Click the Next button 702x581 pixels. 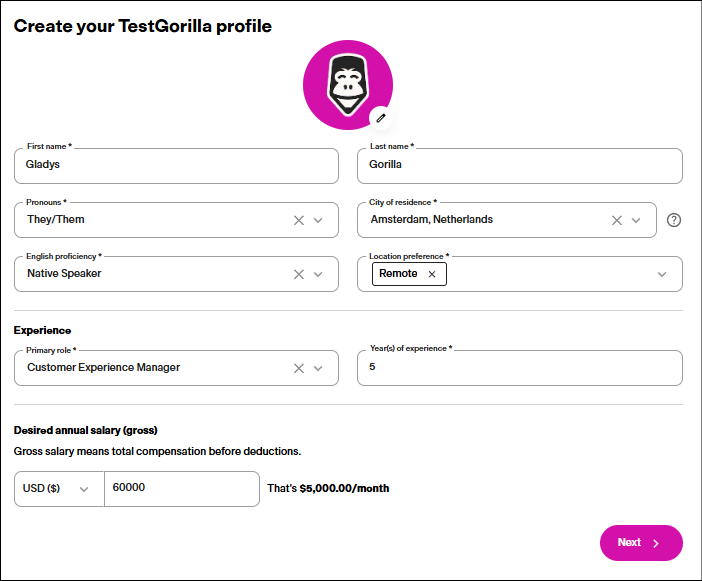(x=641, y=543)
